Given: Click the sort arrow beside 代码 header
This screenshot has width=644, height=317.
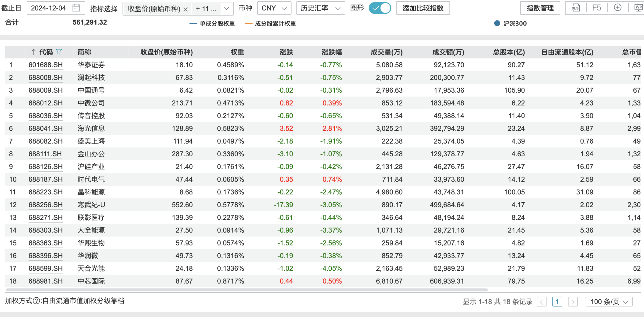Looking at the screenshot, I should 33,52.
